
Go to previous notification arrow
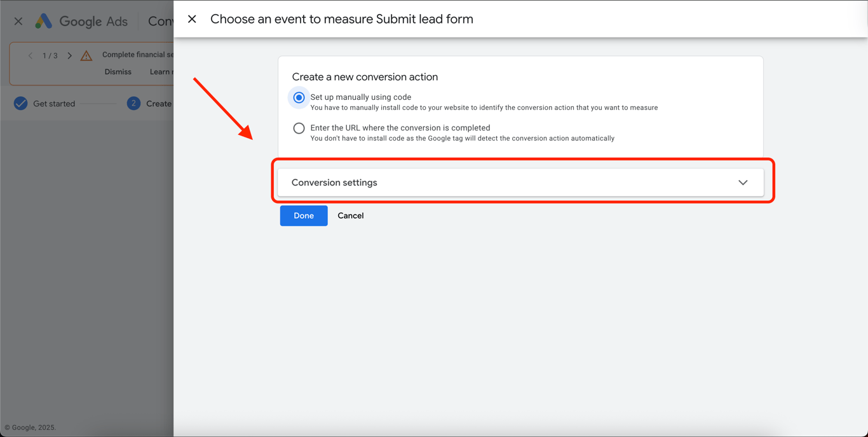tap(31, 55)
